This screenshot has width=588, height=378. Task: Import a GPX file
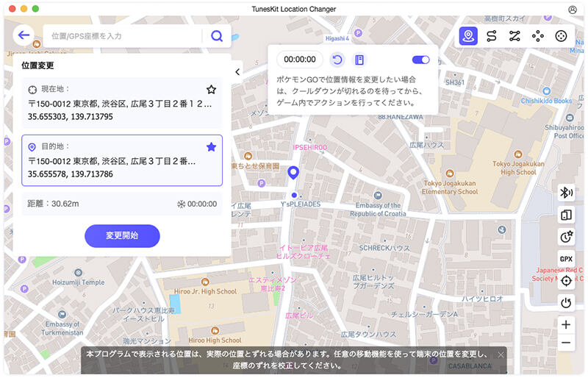[566, 259]
